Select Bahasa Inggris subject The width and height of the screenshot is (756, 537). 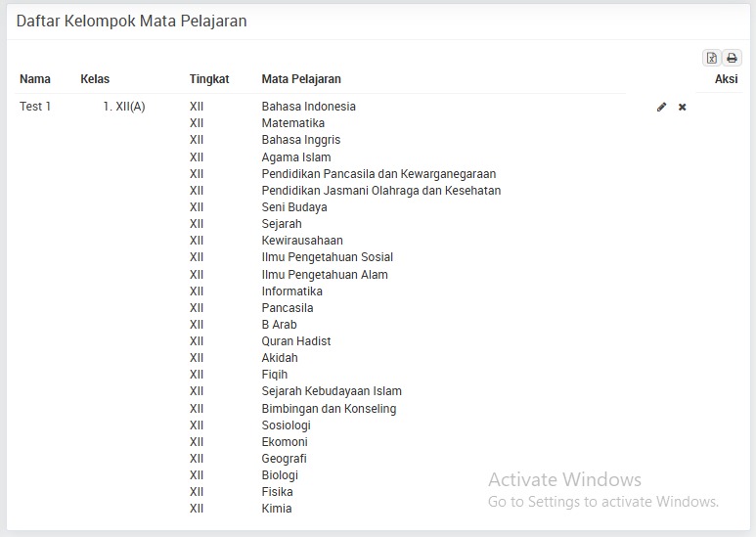point(301,140)
